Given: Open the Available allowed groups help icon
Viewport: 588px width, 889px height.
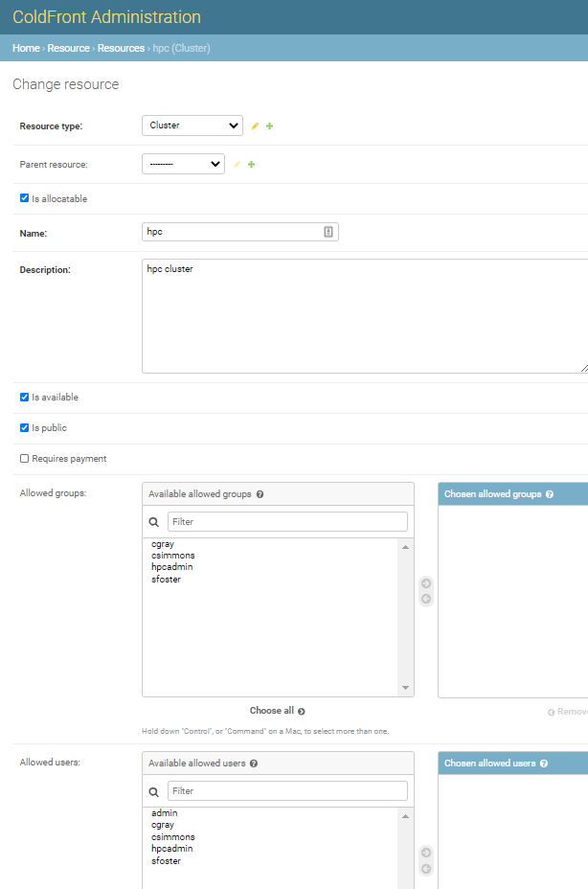Looking at the screenshot, I should click(x=260, y=494).
